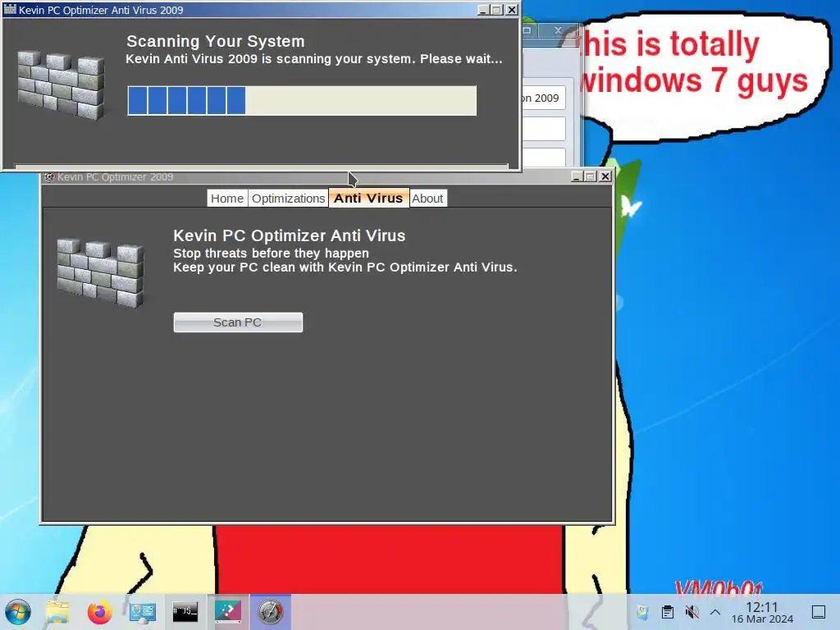Select the Anti Virus tab
840x630 pixels.
tap(368, 198)
